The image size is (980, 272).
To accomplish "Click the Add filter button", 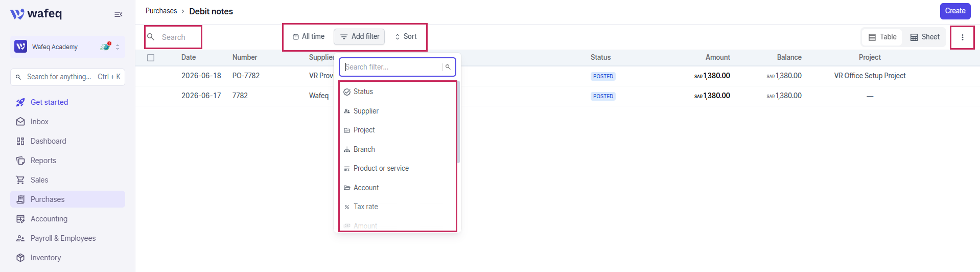I will click(359, 37).
